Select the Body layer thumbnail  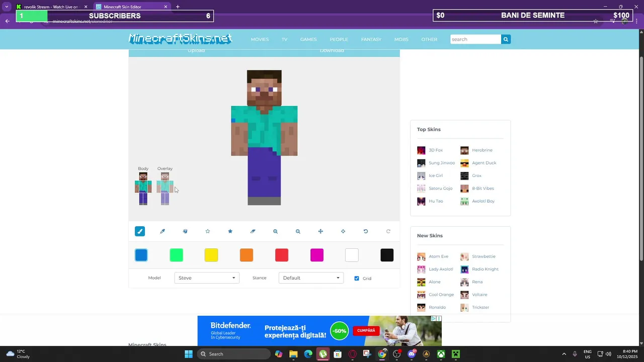(143, 188)
